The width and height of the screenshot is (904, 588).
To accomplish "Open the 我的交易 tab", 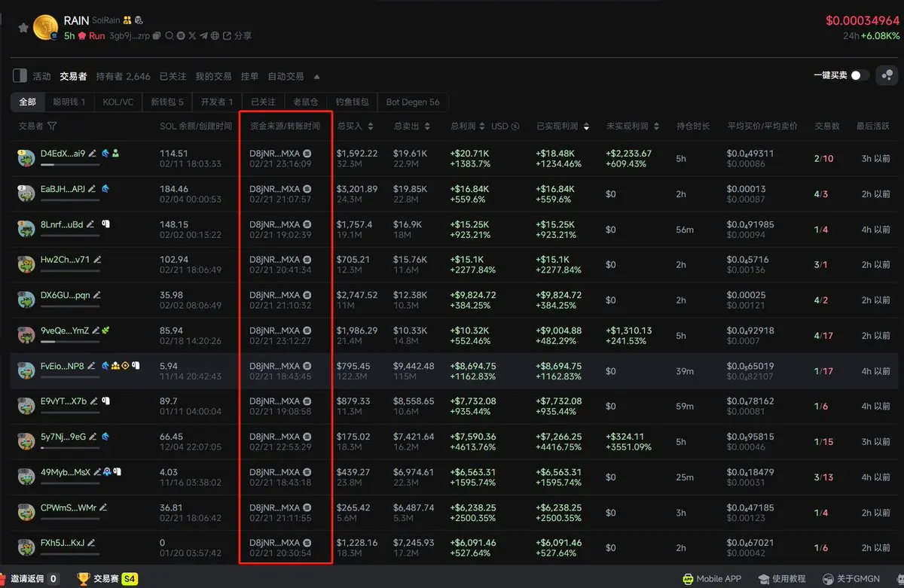I will click(x=213, y=76).
